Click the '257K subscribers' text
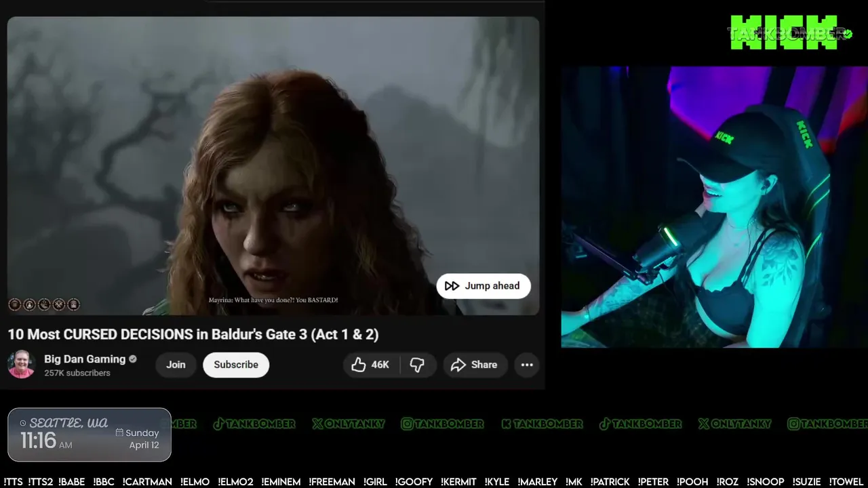Screen dimensions: 868x488 click(77, 373)
